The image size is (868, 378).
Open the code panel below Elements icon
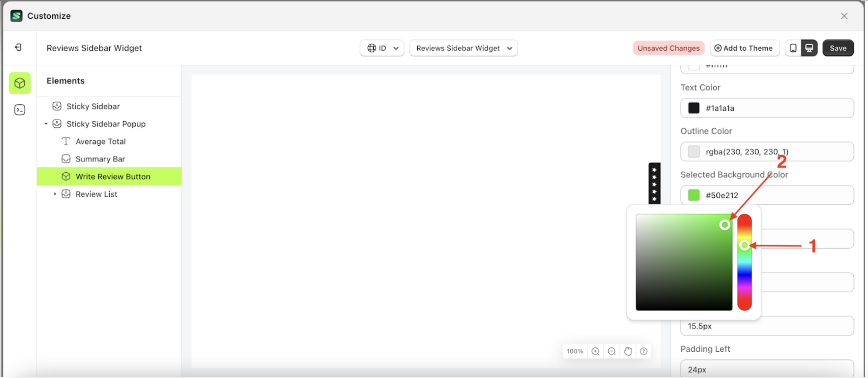[20, 110]
